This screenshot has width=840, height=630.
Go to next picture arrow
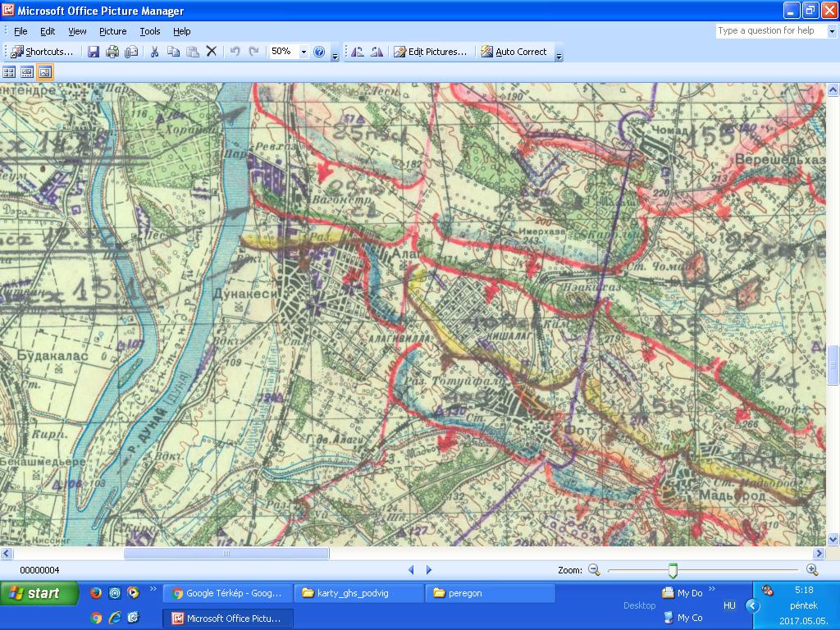pyautogui.click(x=428, y=570)
